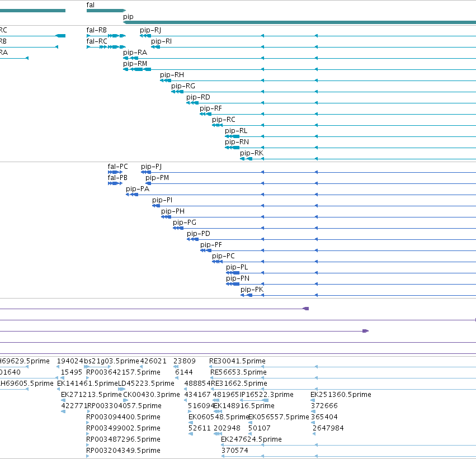Image resolution: width=476 pixels, height=459 pixels.
Task: Select EST EK251360.5prime
Action: coord(341,395)
